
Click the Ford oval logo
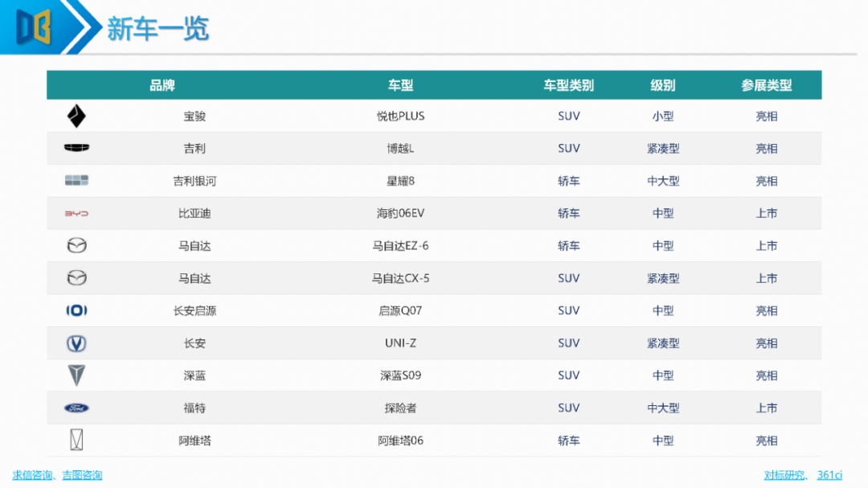pyautogui.click(x=76, y=408)
